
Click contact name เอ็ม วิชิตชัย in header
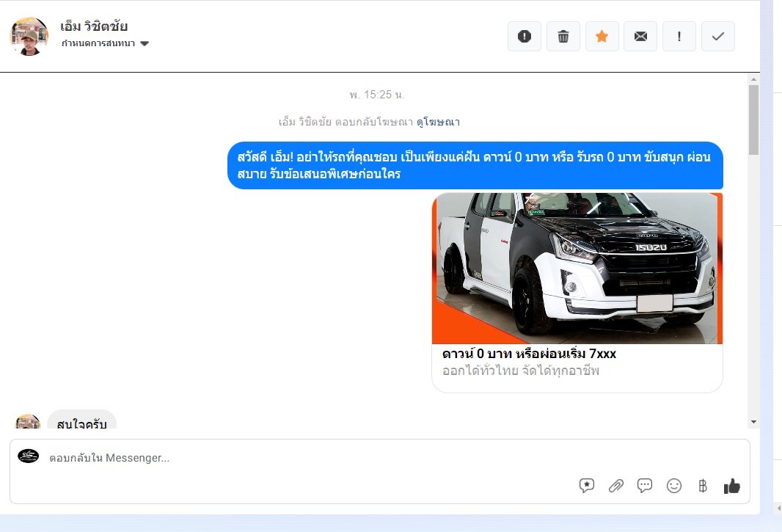tap(94, 26)
